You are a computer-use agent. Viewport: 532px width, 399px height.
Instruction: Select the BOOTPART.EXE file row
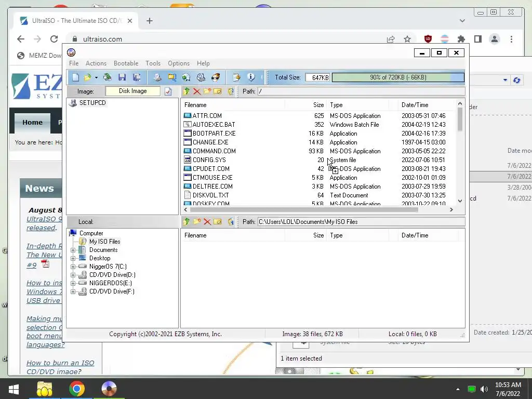pos(319,134)
